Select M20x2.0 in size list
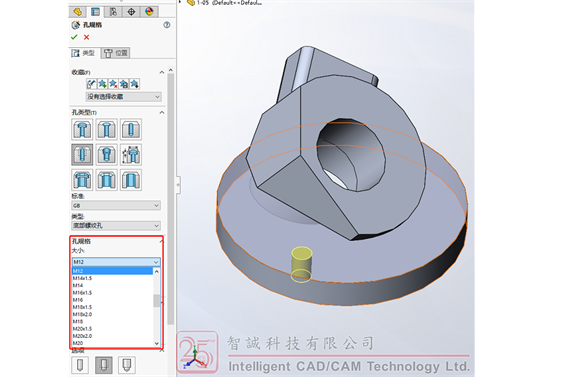 (x=112, y=336)
